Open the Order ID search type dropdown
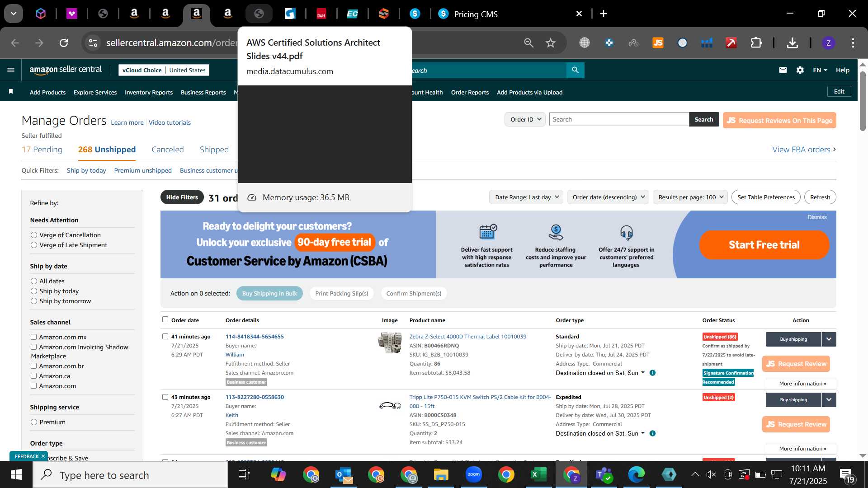The width and height of the screenshot is (868, 488). [x=525, y=119]
